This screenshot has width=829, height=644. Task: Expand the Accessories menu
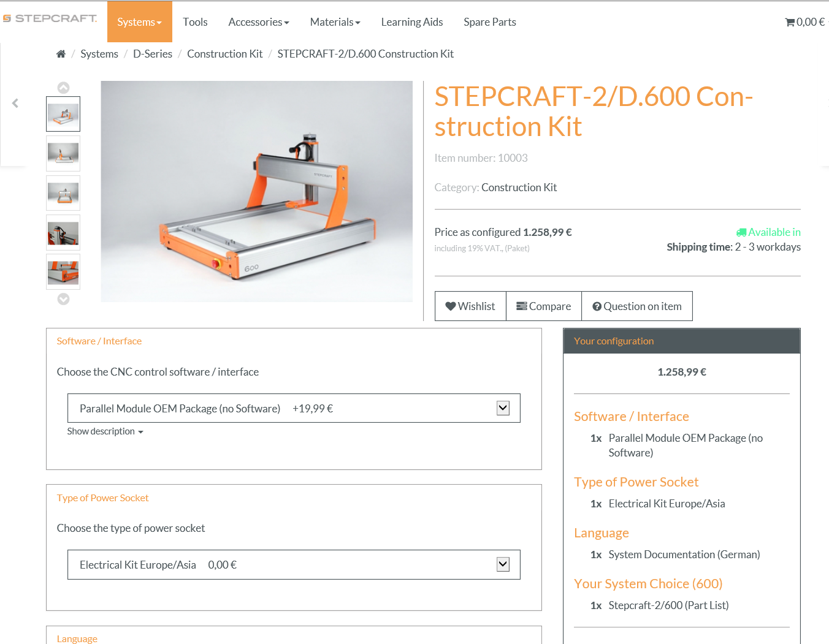(258, 22)
